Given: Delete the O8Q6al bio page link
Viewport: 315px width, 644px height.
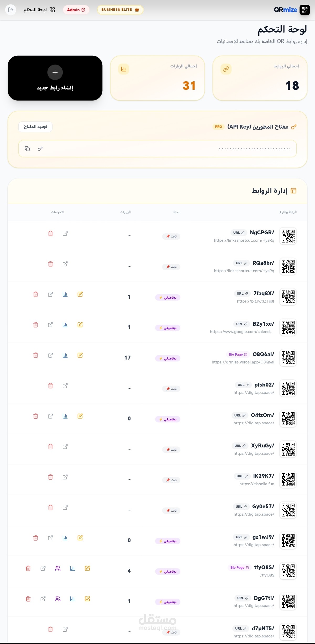Looking at the screenshot, I should coord(36,355).
